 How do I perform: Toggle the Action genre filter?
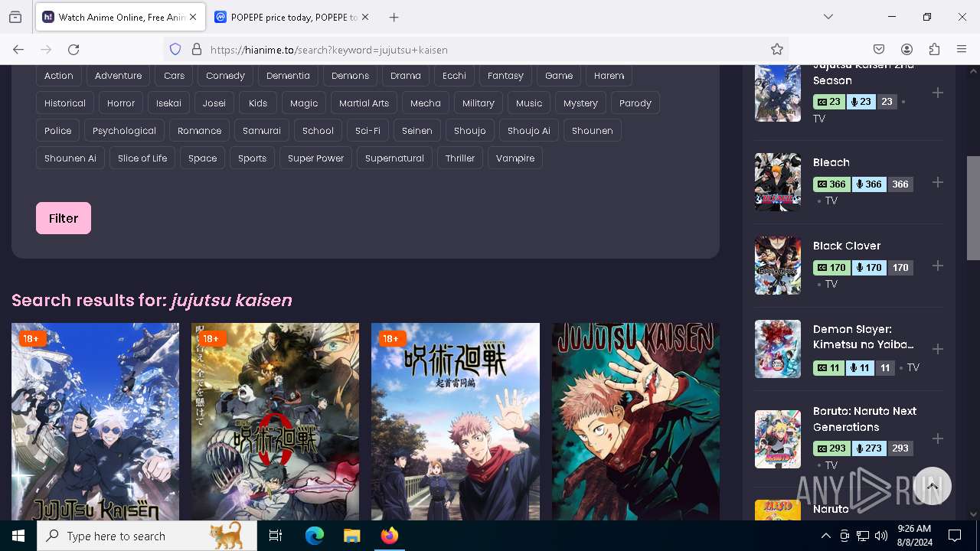59,76
